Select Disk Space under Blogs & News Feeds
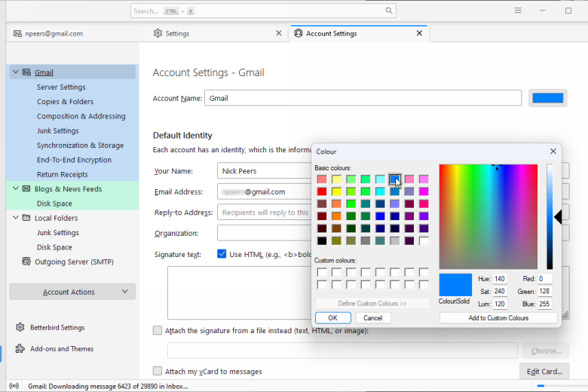 point(54,204)
